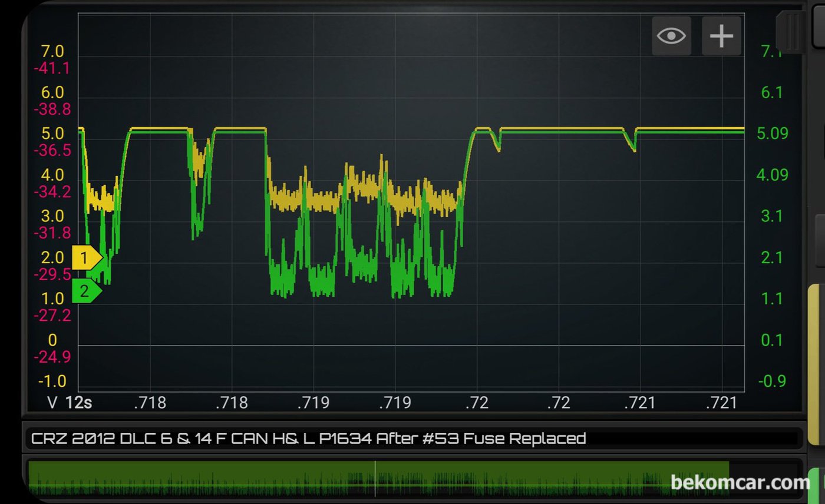Image resolution: width=825 pixels, height=504 pixels.
Task: Select the yellow 5.0 left axis value
Action: pyautogui.click(x=52, y=134)
